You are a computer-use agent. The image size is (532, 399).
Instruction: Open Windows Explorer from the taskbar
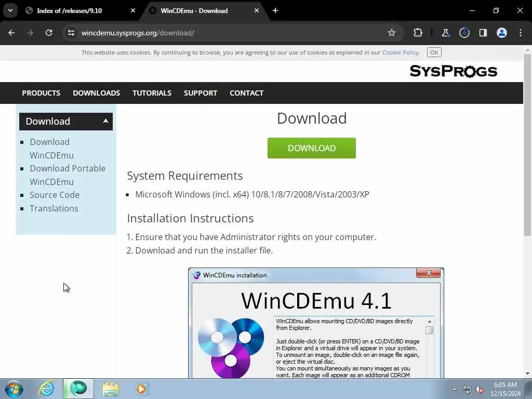pos(111,389)
